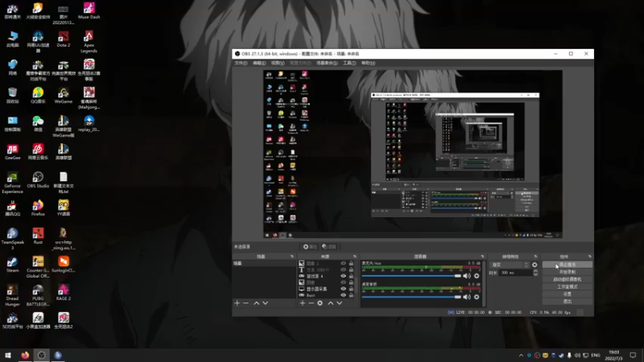
Task: Move scene down with chevron arrow
Action: 266,303
